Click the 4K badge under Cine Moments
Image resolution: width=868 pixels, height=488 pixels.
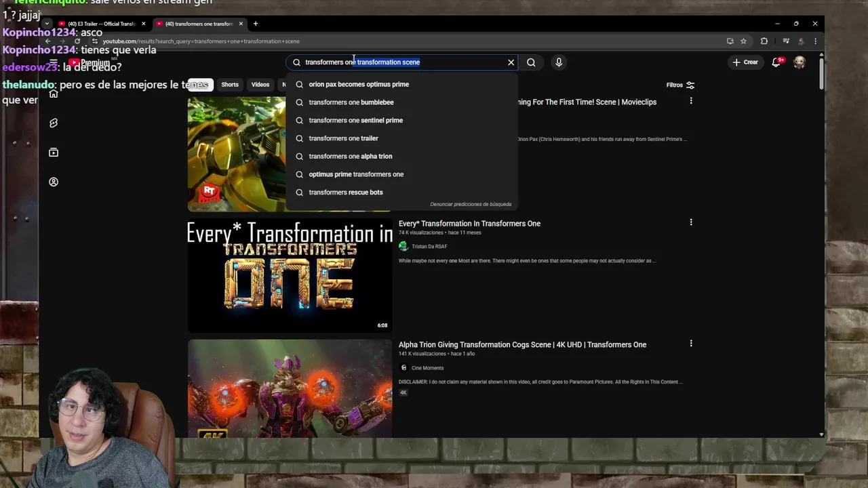pyautogui.click(x=403, y=393)
